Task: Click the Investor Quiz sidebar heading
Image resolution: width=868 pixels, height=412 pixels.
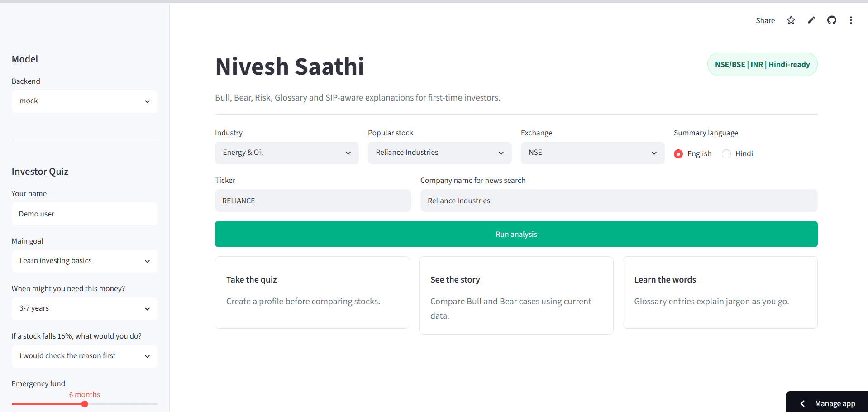Action: tap(40, 172)
